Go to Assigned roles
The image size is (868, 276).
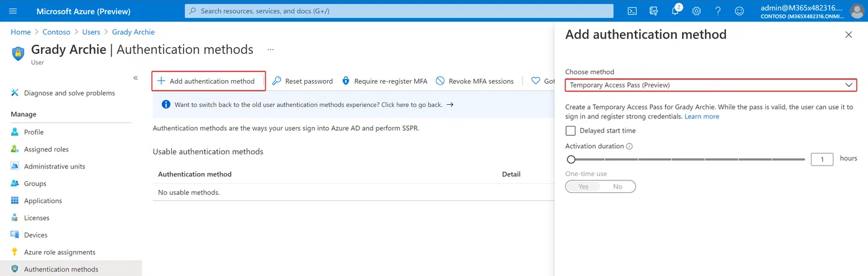tap(46, 149)
